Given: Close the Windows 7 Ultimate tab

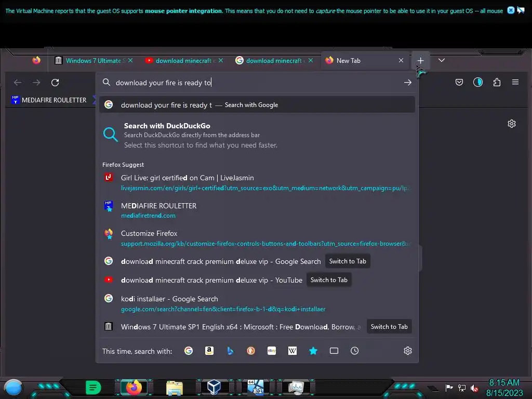Looking at the screenshot, I should click(130, 60).
